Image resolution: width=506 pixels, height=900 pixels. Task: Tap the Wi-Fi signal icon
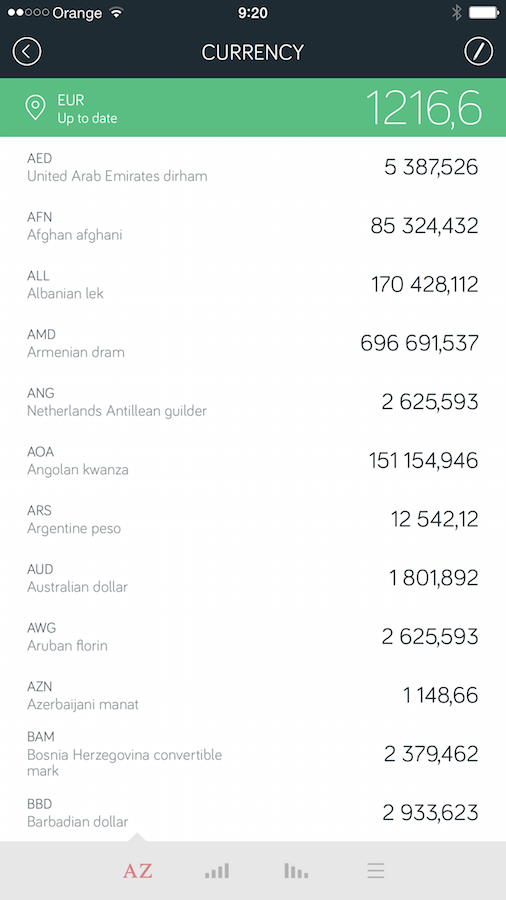[116, 12]
